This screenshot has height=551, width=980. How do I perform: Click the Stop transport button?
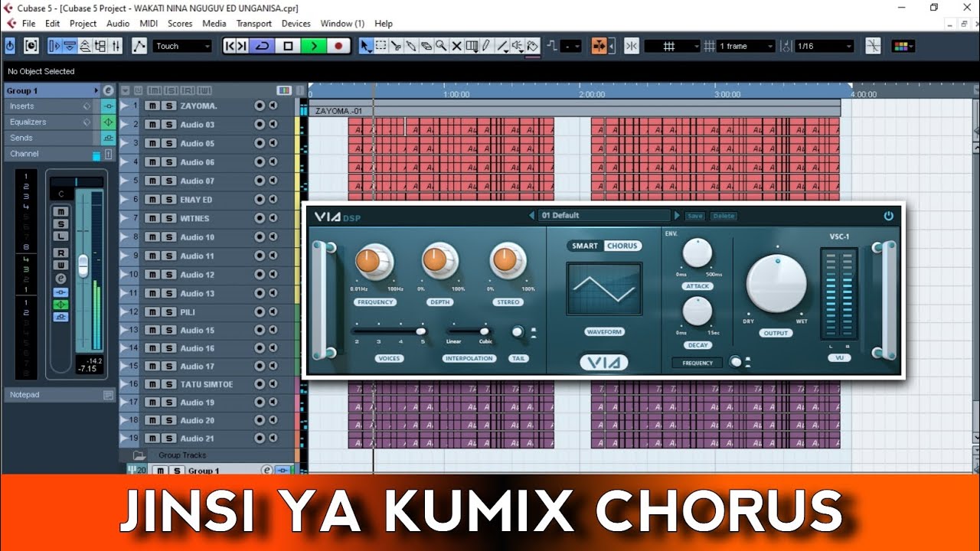288,46
